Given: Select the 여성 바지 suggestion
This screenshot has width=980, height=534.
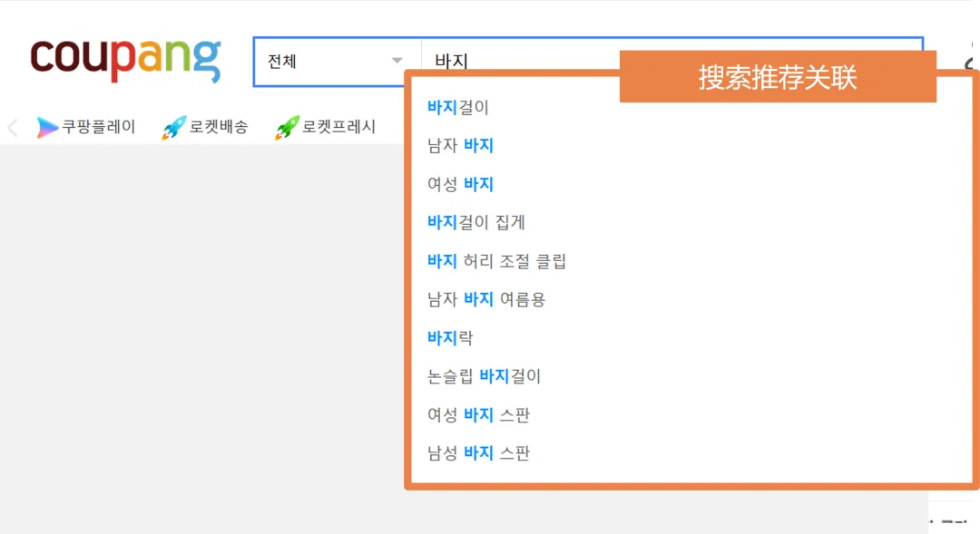Looking at the screenshot, I should pos(460,184).
